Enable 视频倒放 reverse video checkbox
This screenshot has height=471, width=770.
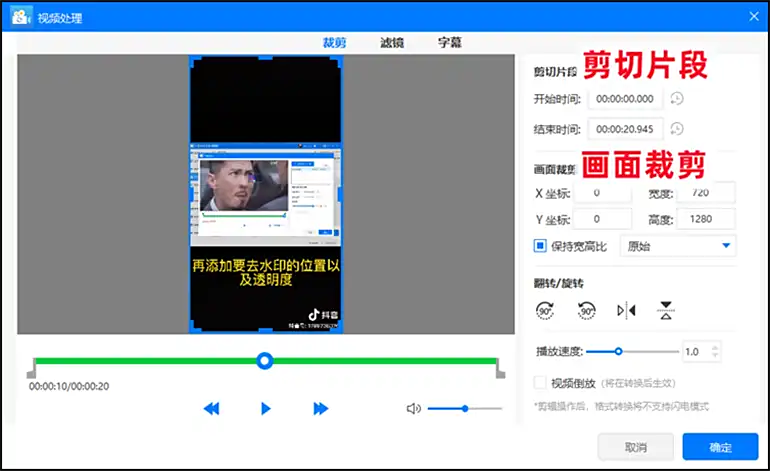pos(540,383)
